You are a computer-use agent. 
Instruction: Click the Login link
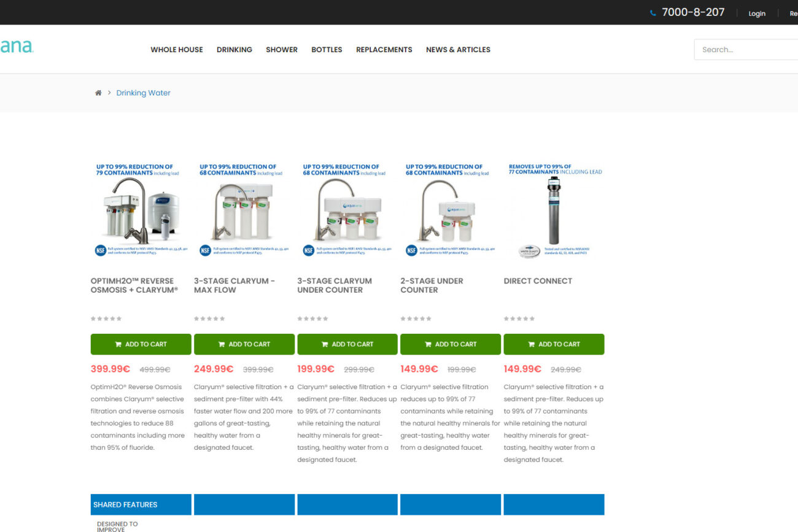[757, 13]
